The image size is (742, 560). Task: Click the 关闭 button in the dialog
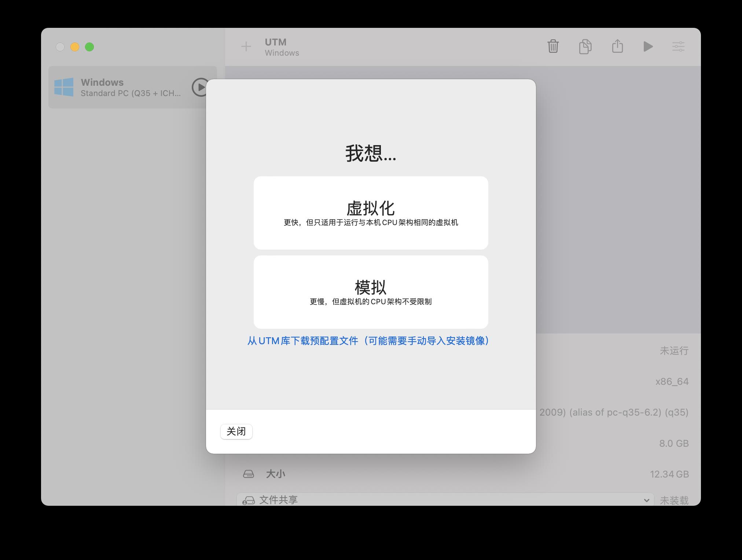click(236, 431)
